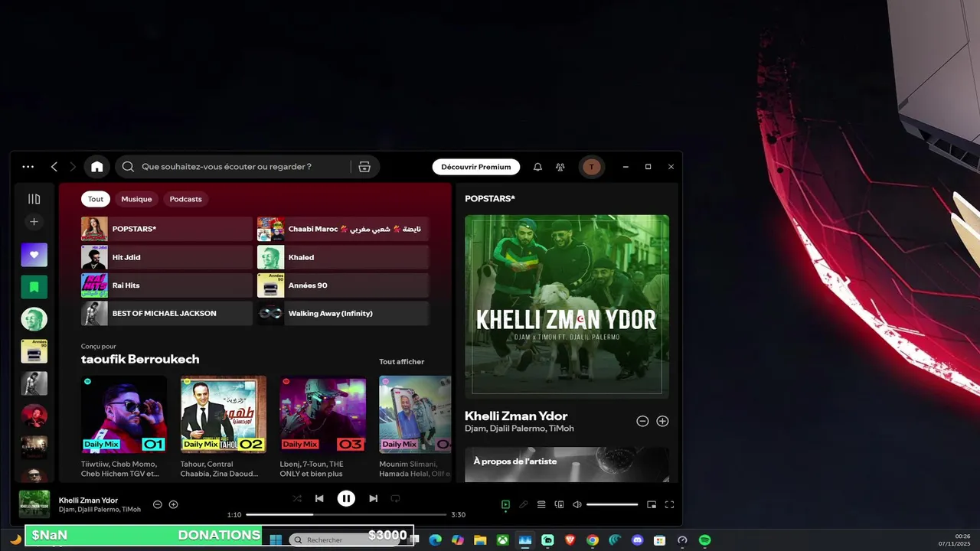Select the Musique filter chip
This screenshot has width=980, height=551.
pyautogui.click(x=136, y=199)
